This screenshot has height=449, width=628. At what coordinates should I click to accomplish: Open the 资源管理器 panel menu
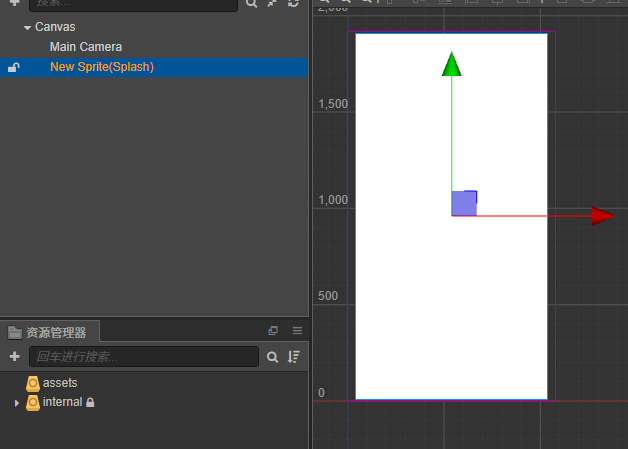(x=297, y=330)
